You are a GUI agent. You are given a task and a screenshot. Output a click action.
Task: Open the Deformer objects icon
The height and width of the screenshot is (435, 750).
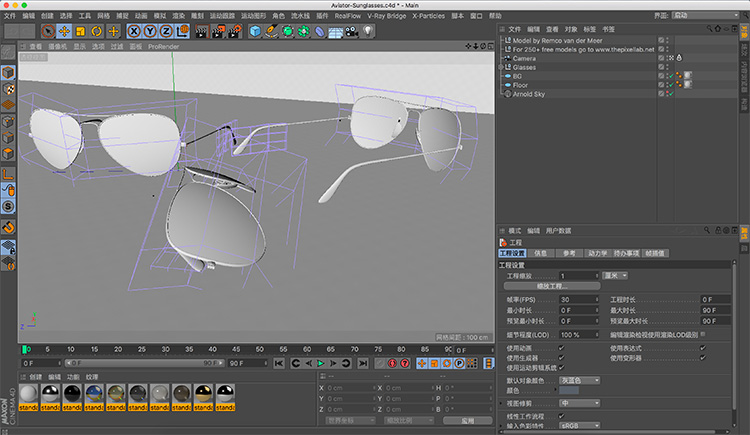point(320,32)
